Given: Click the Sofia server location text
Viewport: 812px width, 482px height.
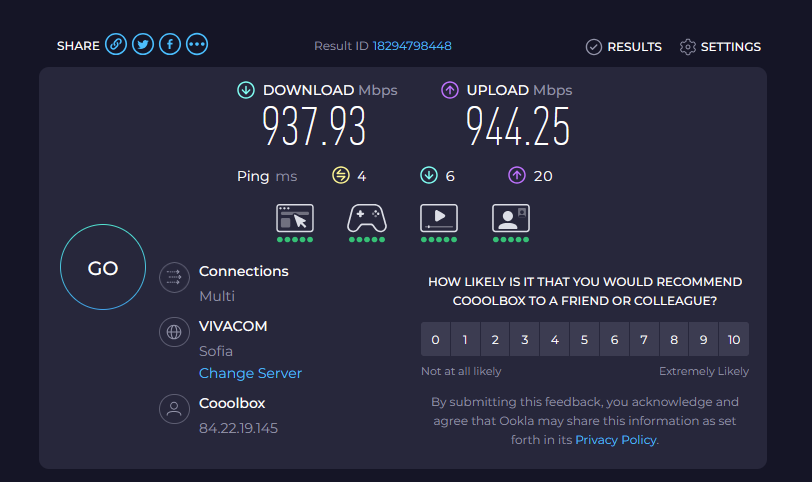Looking at the screenshot, I should pos(216,351).
